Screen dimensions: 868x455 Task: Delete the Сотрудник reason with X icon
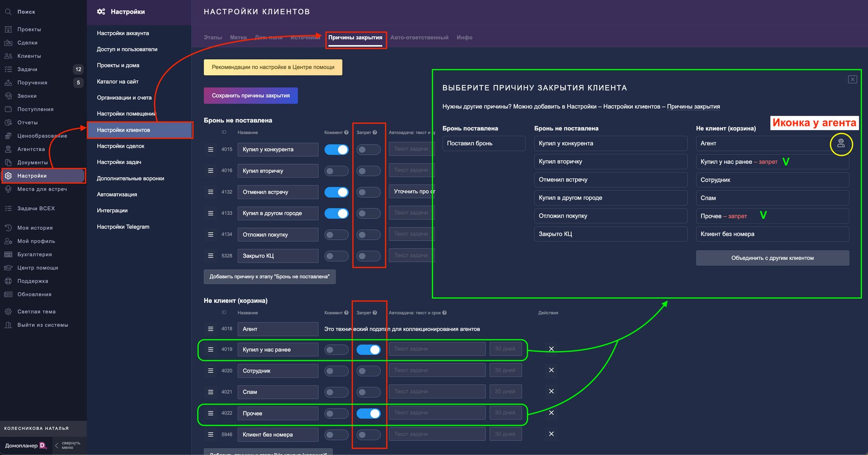(551, 370)
